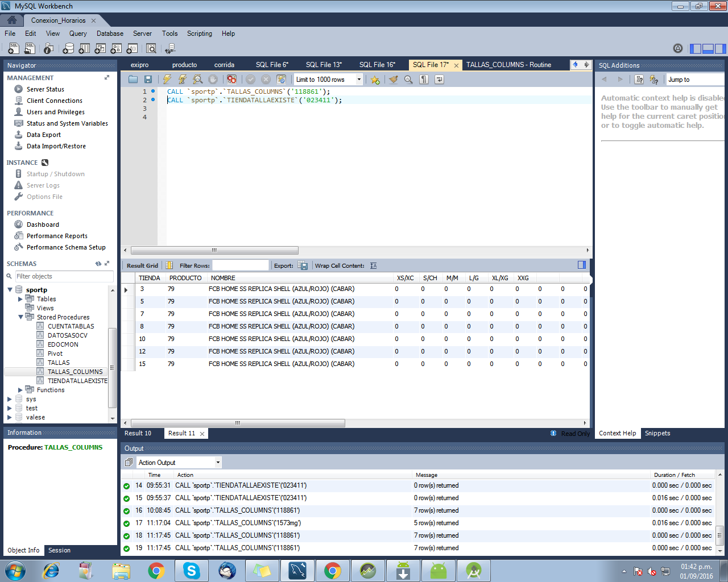728x582 pixels.
Task: Execute statement under cursor
Action: 183,80
